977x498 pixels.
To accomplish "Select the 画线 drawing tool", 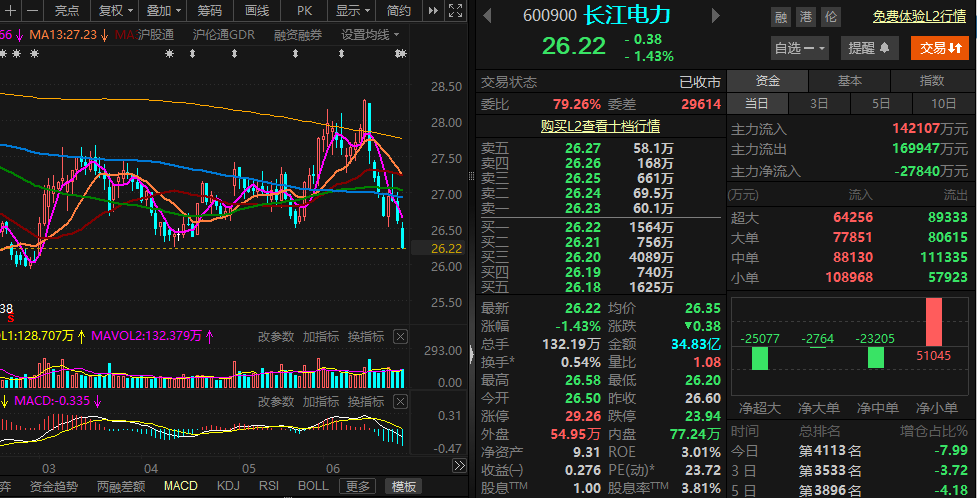I will click(257, 10).
